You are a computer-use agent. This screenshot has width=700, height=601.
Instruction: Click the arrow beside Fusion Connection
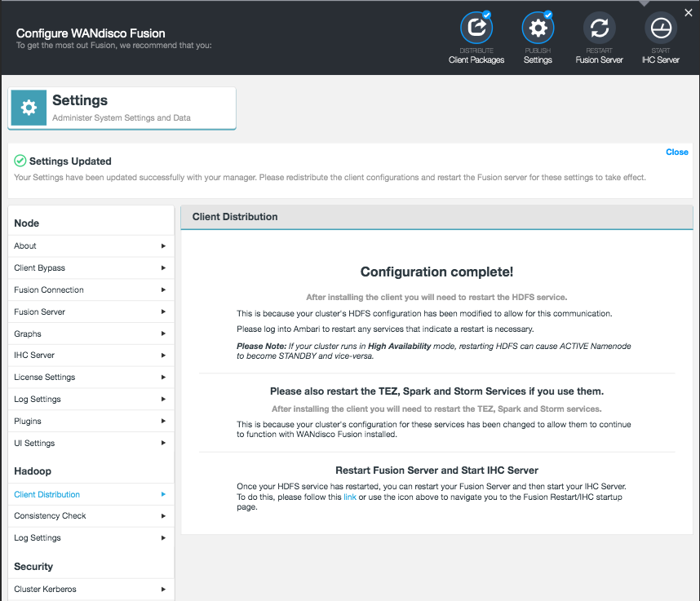point(163,289)
